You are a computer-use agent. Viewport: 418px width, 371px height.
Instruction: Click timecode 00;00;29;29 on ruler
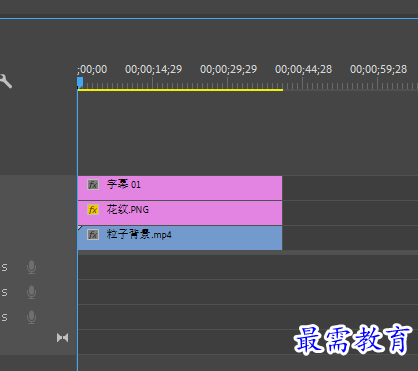228,69
